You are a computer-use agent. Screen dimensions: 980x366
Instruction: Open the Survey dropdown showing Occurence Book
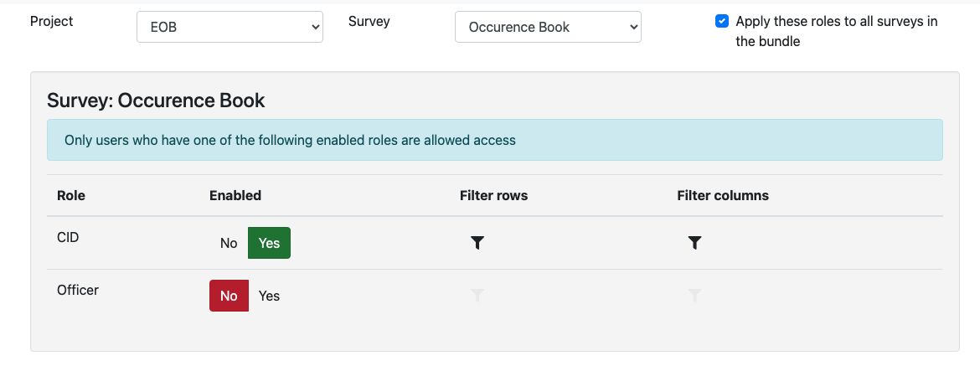coord(548,27)
